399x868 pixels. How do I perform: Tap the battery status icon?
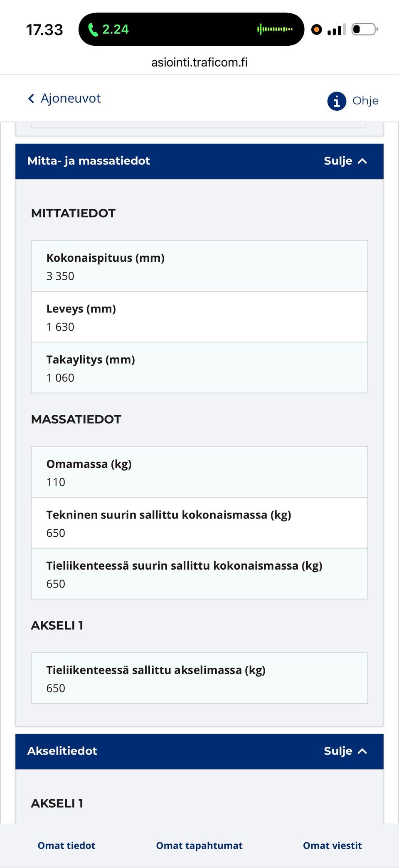tap(365, 30)
